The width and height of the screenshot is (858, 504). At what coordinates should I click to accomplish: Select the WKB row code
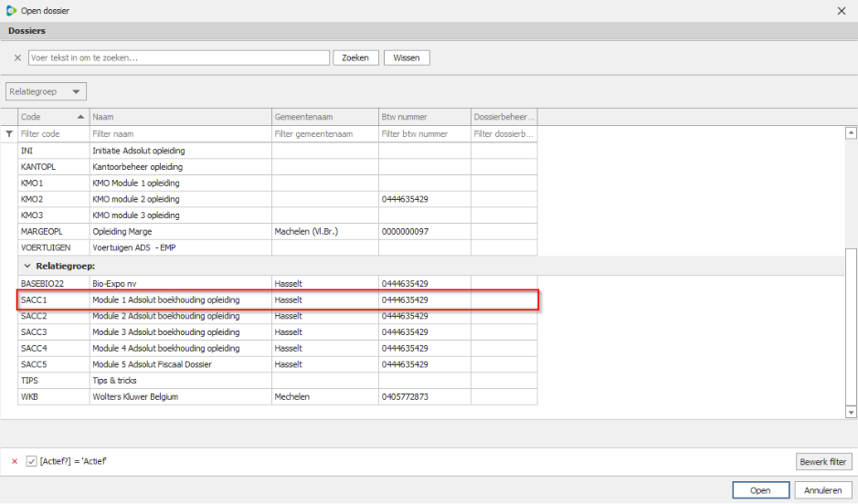29,397
